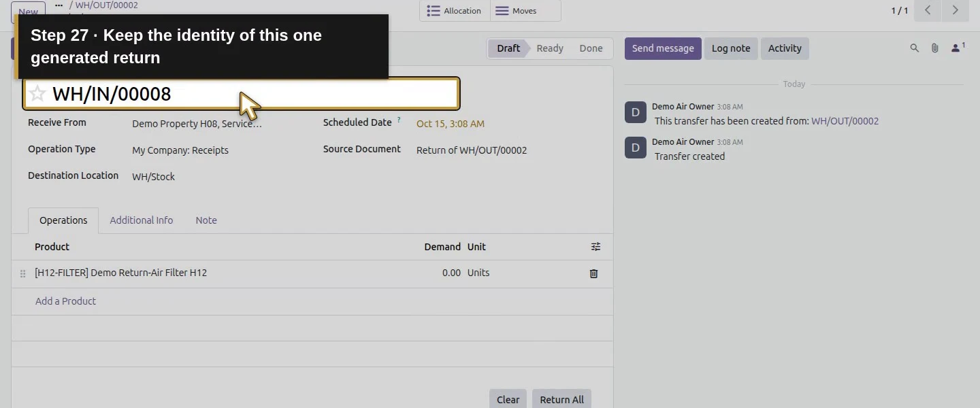
Task: Open Moves smart button
Action: point(525,11)
